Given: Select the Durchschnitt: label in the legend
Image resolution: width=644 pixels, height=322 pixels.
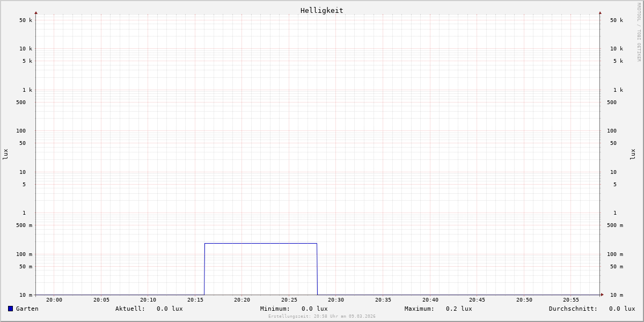Looking at the screenshot, I should tap(573, 309).
